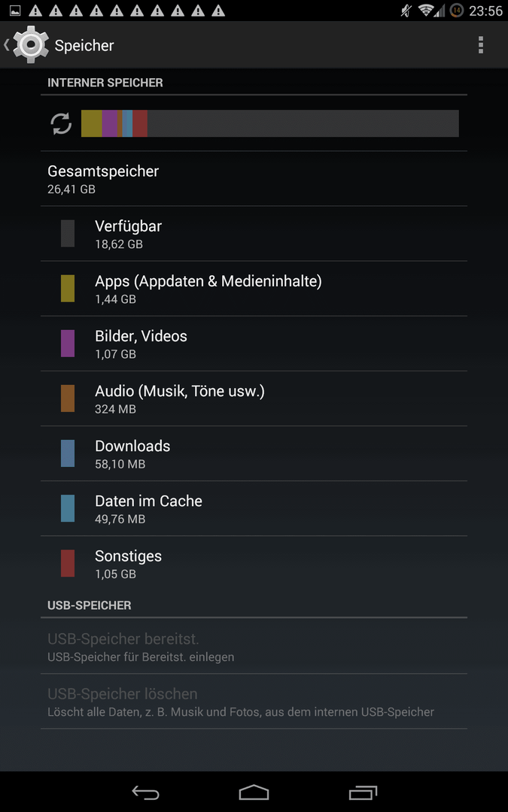
Task: Tap the storage usage bar
Action: pyautogui.click(x=270, y=123)
